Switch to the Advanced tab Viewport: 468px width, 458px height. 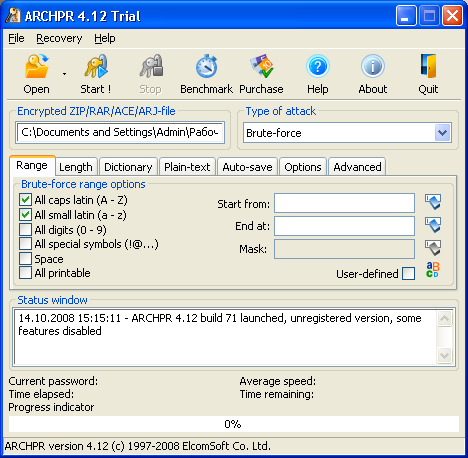tap(357, 167)
